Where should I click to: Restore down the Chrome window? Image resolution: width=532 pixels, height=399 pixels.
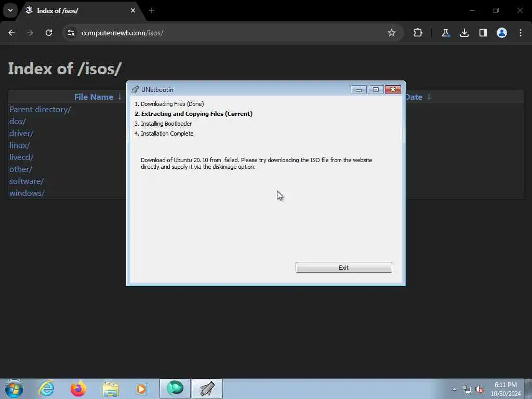pos(496,10)
